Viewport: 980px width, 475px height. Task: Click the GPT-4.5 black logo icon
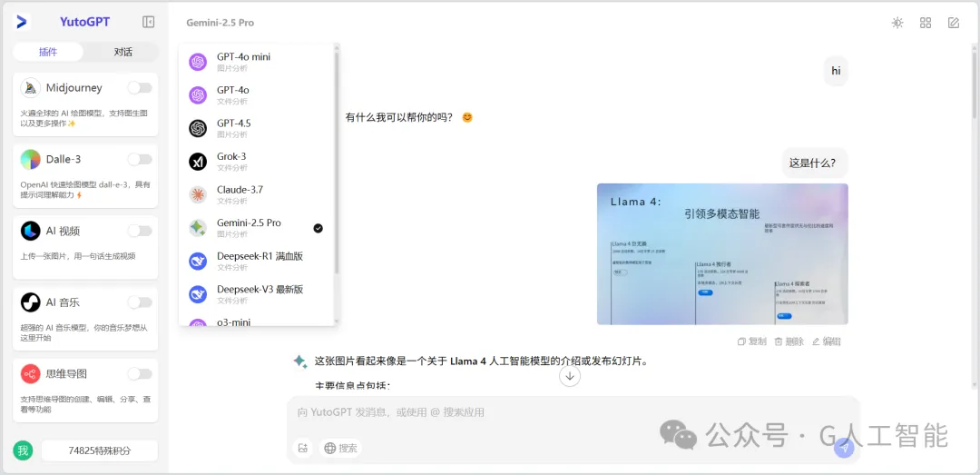click(198, 128)
